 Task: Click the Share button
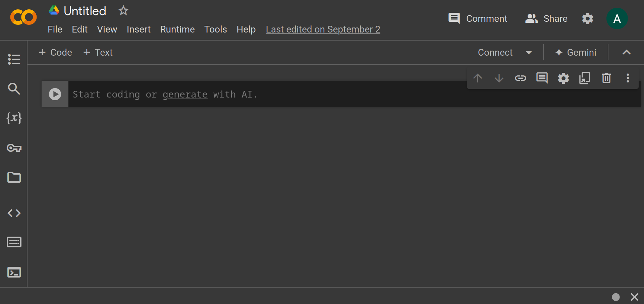(x=546, y=18)
